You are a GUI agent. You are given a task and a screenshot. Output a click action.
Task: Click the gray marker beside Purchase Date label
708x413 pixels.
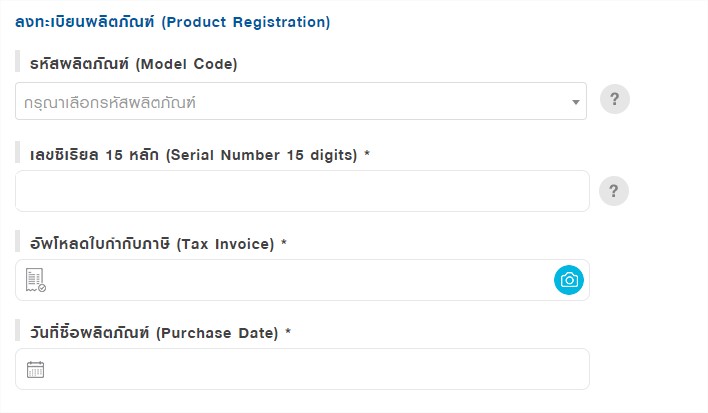pyautogui.click(x=18, y=330)
